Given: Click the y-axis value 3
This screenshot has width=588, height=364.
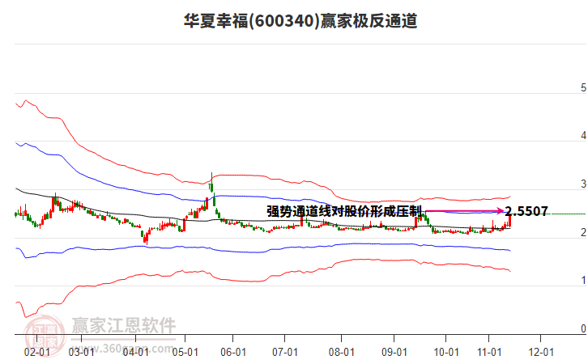Looking at the screenshot, I should pos(583,184).
